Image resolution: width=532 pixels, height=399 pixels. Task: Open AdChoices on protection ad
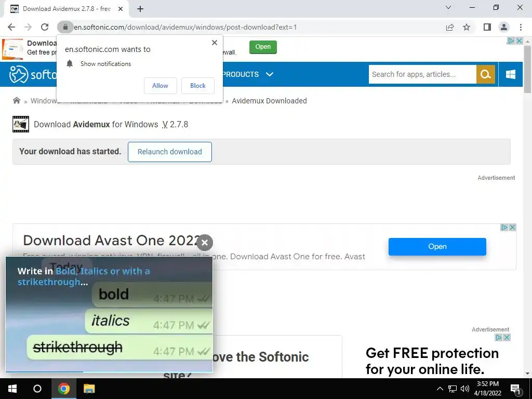pos(498,337)
